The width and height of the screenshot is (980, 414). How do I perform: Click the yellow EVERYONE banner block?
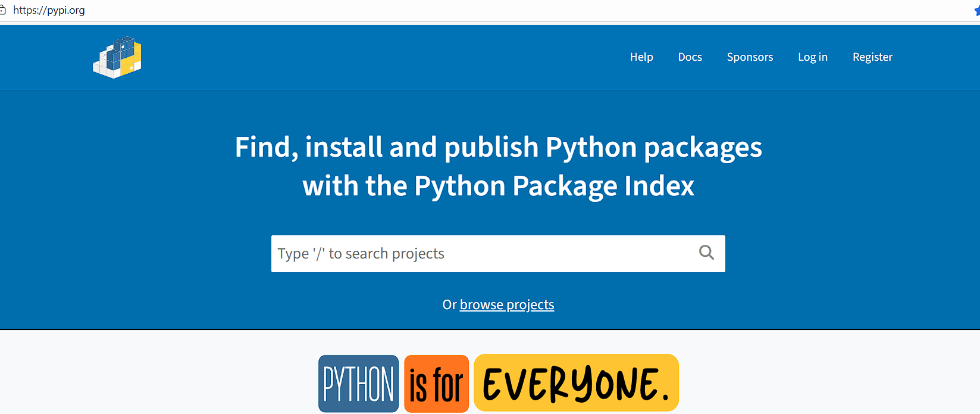[x=576, y=382]
